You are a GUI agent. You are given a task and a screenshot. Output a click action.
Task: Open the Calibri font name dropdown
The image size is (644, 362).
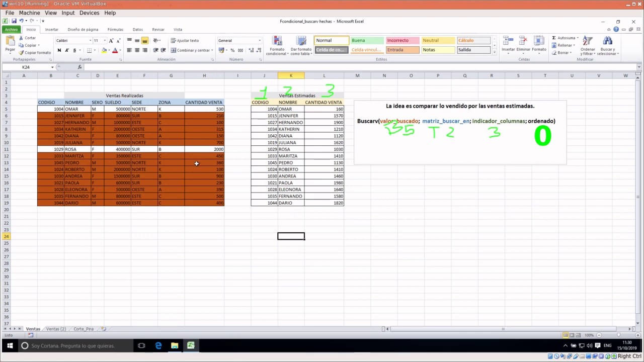[x=91, y=41]
